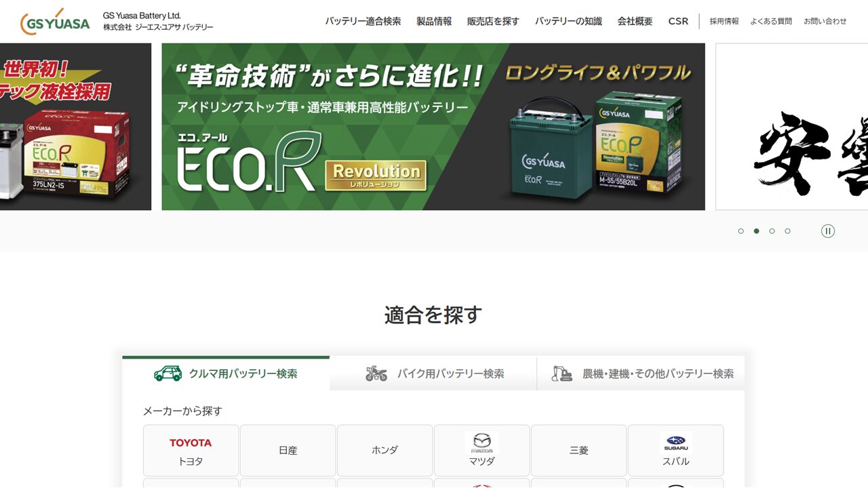The image size is (868, 488).
Task: Click the car icon in battery search tab
Action: pos(167,373)
